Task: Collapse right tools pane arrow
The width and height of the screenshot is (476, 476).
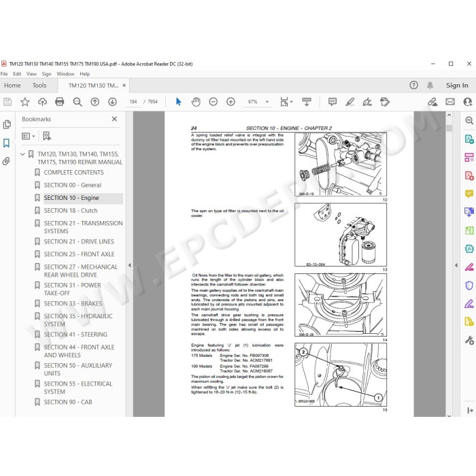Action: click(456, 265)
